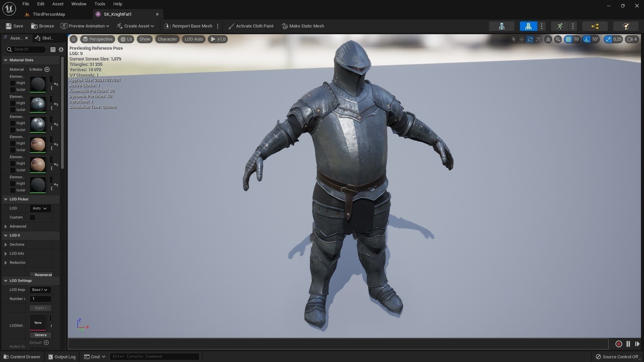Expand the Advanced section

[6, 227]
